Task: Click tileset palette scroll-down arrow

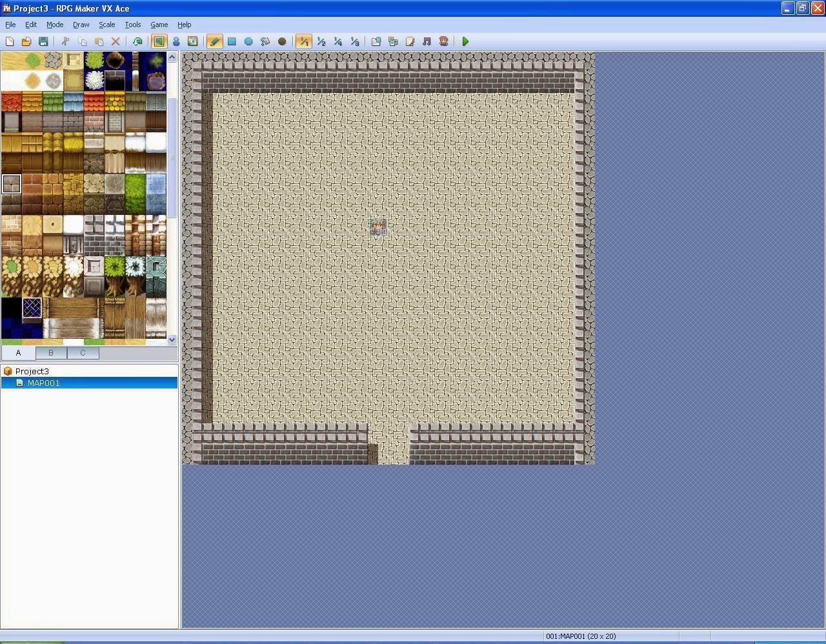Action: pos(172,339)
